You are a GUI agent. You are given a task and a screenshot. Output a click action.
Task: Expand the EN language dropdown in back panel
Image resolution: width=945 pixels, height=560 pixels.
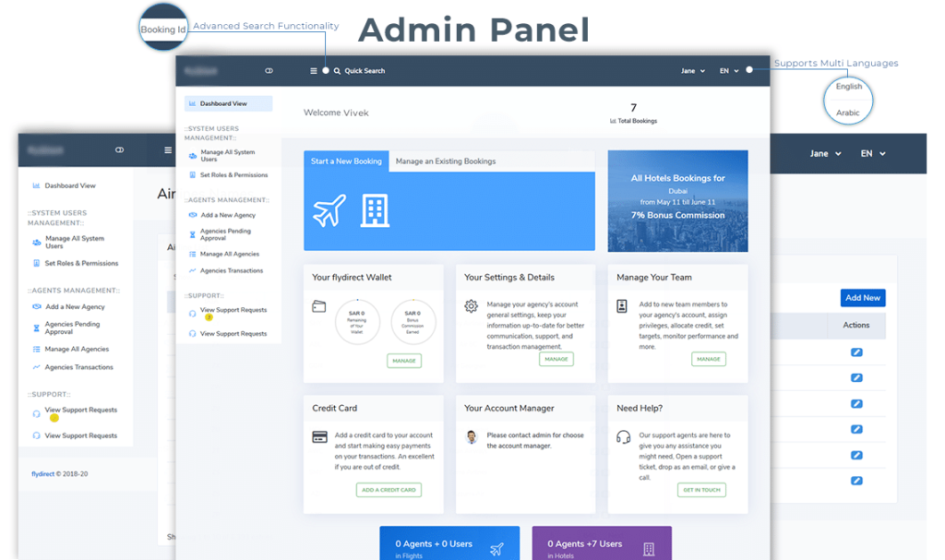tap(872, 153)
